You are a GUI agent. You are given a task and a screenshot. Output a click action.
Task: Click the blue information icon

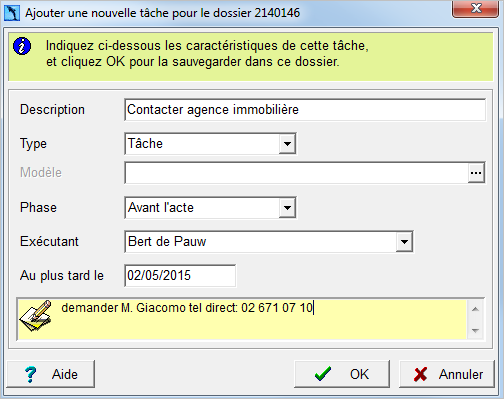22,46
